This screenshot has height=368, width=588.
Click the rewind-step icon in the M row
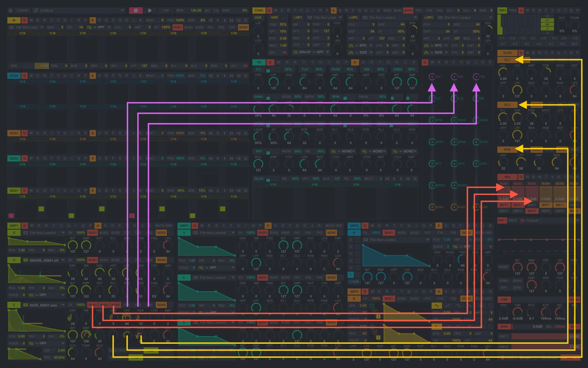(x=211, y=20)
